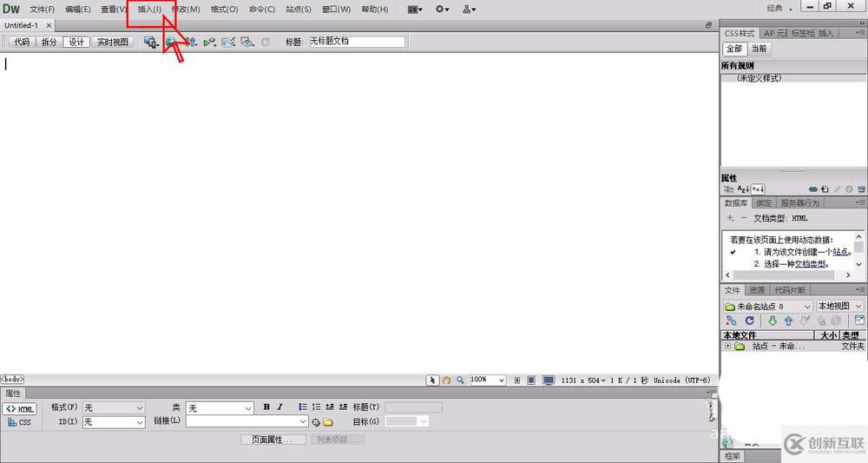Open the file management up/down arrows icon
This screenshot has width=868, height=463.
tap(191, 42)
